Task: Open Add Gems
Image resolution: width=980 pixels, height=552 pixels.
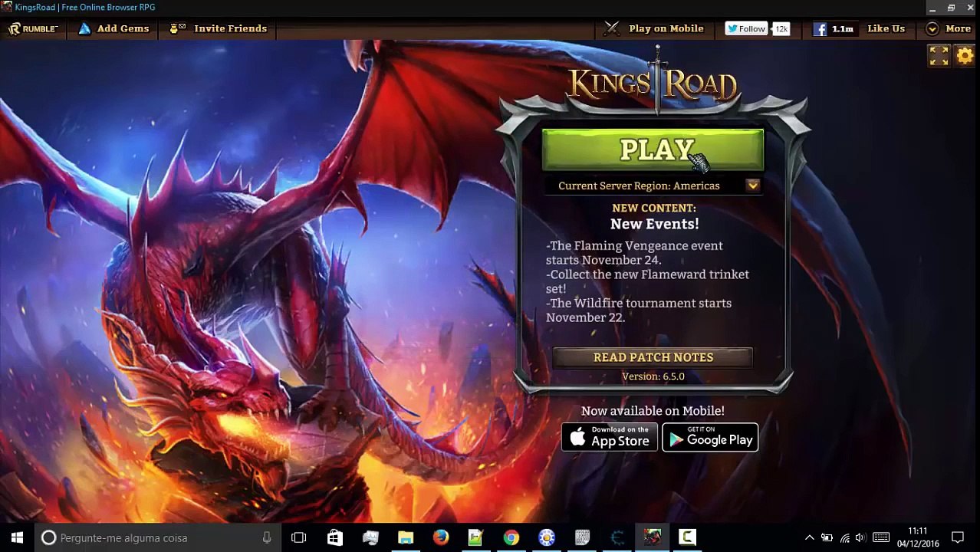Action: point(123,28)
